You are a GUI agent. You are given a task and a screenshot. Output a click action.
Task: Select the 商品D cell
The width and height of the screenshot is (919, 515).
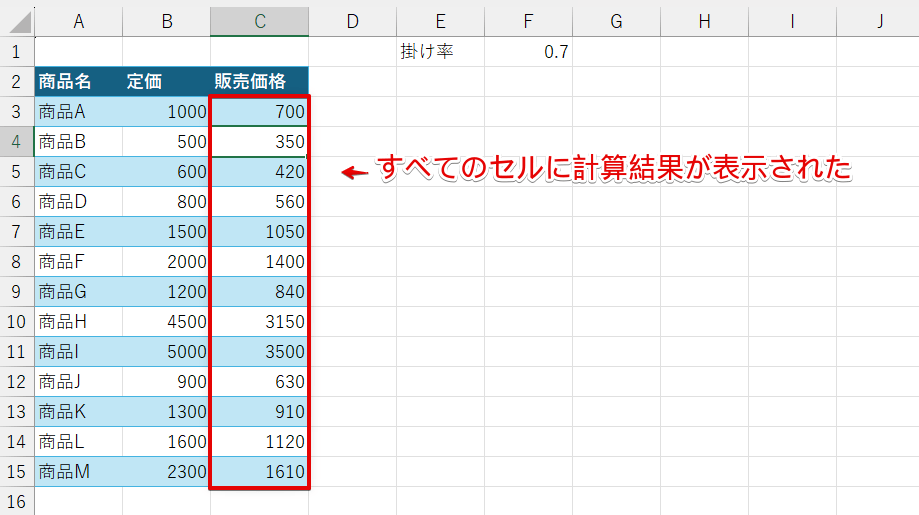tap(79, 202)
